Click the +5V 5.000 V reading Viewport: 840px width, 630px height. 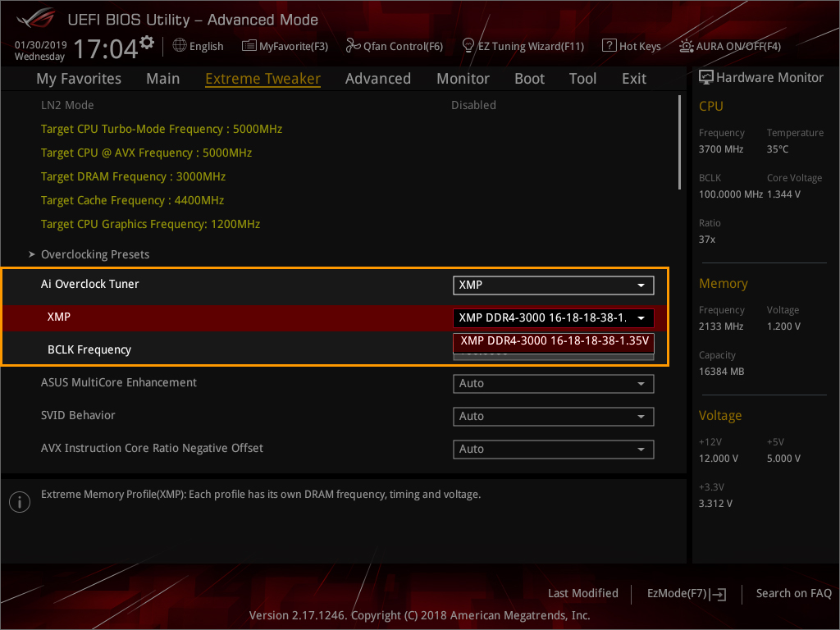(x=783, y=458)
